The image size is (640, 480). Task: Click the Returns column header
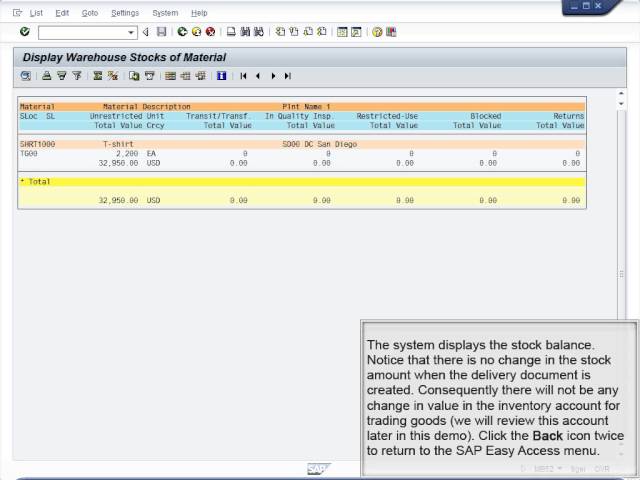pyautogui.click(x=569, y=116)
